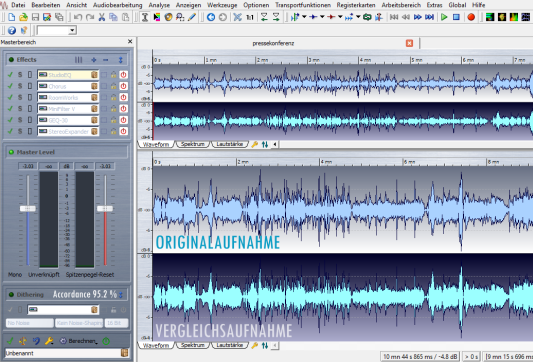Screen dimensions: 533x362
Task: Open the Audiobearbeitung menu
Action: pos(118,5)
